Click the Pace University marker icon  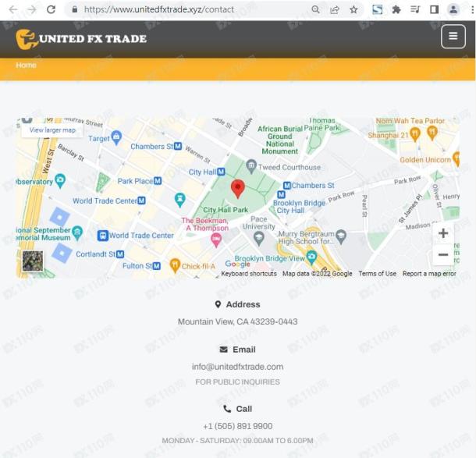click(x=258, y=239)
